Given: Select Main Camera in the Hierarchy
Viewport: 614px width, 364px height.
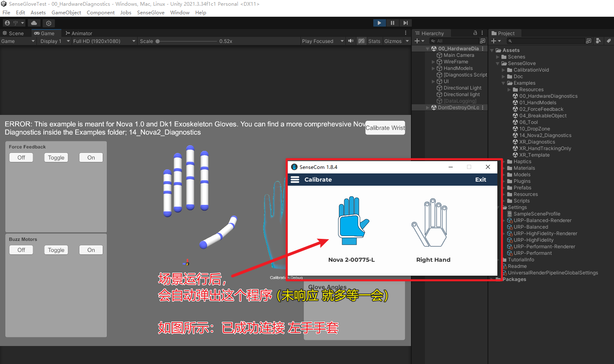Looking at the screenshot, I should pyautogui.click(x=459, y=55).
